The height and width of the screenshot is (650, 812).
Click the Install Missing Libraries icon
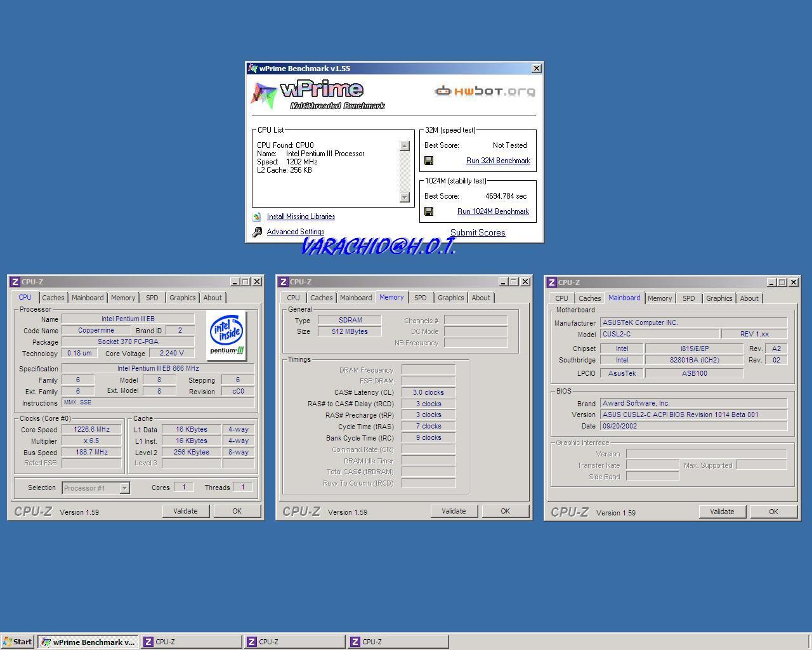[257, 216]
